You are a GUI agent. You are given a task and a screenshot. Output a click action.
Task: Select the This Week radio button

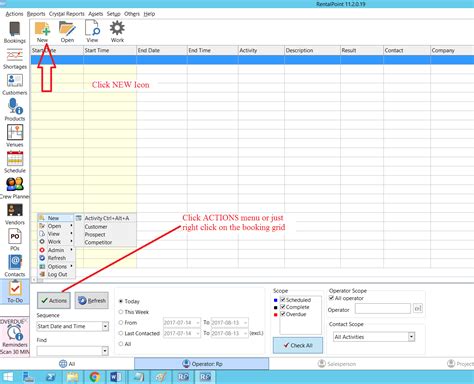pos(121,312)
